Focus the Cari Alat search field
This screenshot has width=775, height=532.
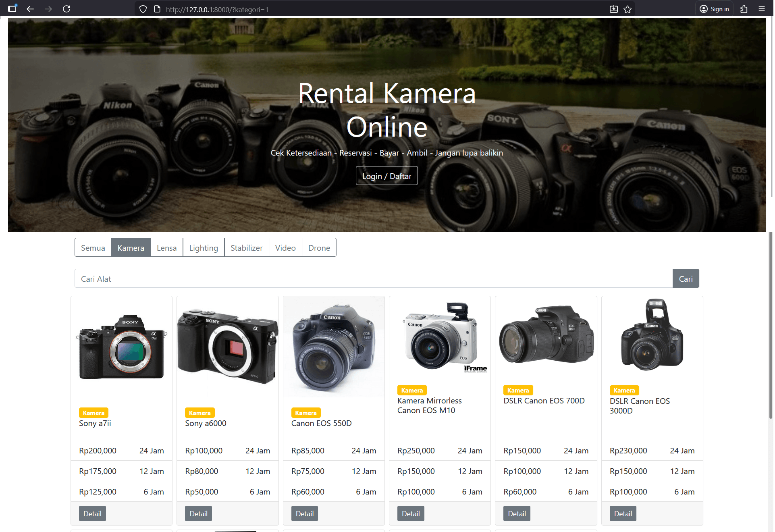coord(373,278)
